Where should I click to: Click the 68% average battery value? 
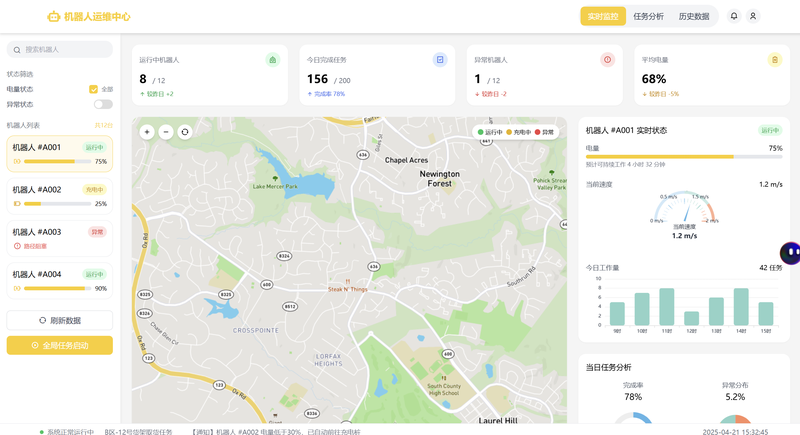pyautogui.click(x=654, y=79)
